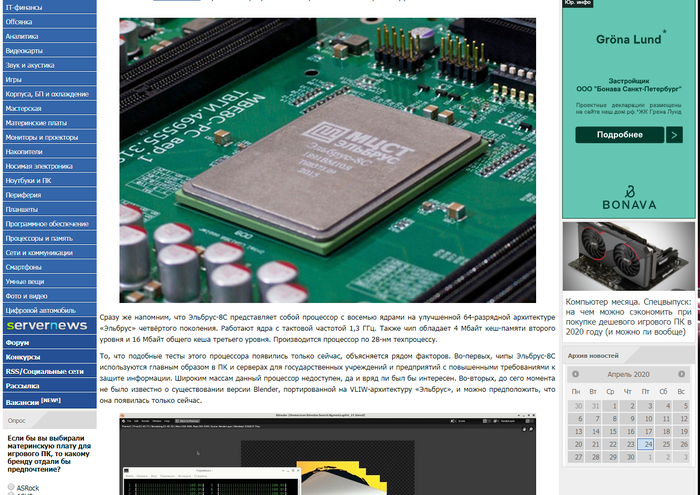Go to next month in calendar
This screenshot has width=700, height=495.
click(x=681, y=374)
